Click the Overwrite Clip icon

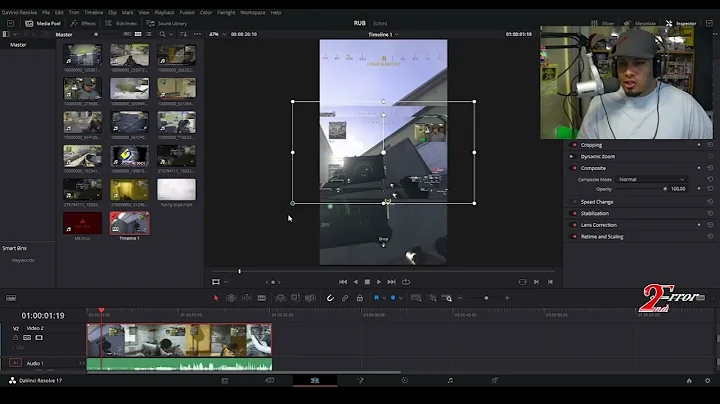pyautogui.click(x=295, y=298)
